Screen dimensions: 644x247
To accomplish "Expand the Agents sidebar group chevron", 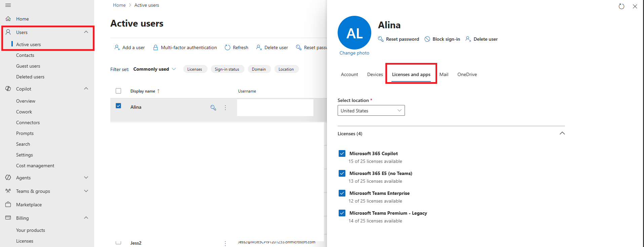I will (86, 177).
